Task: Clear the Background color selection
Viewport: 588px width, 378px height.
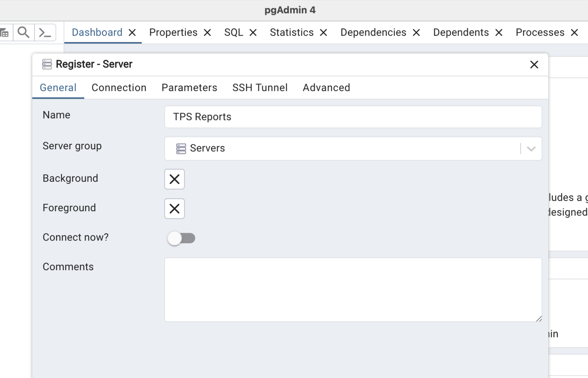Action: [x=174, y=179]
